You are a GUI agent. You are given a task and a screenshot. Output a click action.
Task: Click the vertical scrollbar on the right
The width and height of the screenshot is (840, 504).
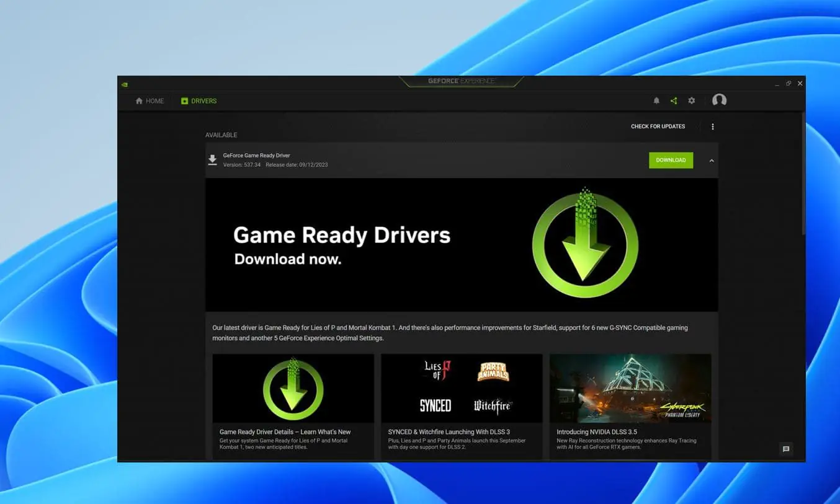803,174
